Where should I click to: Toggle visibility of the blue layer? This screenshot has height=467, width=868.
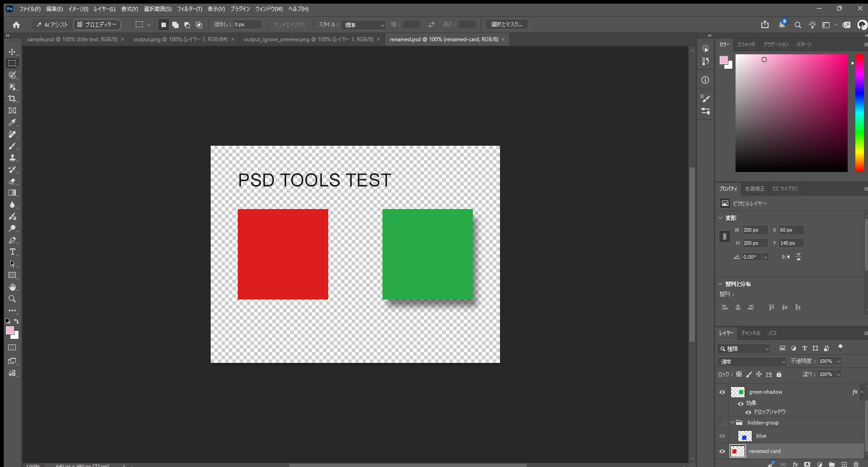[722, 436]
